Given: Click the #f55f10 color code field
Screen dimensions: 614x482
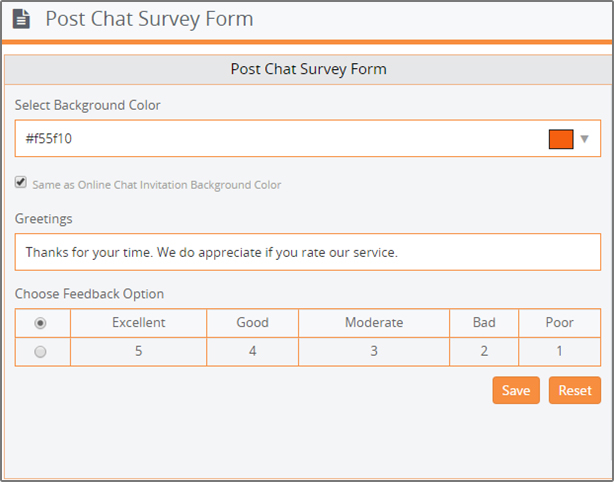Looking at the screenshot, I should [x=308, y=138].
